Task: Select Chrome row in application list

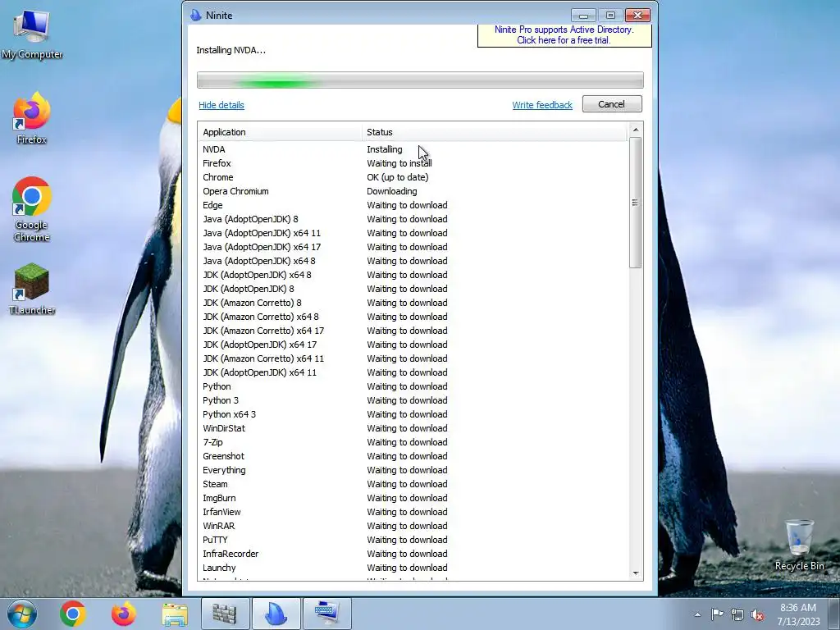Action: point(413,177)
